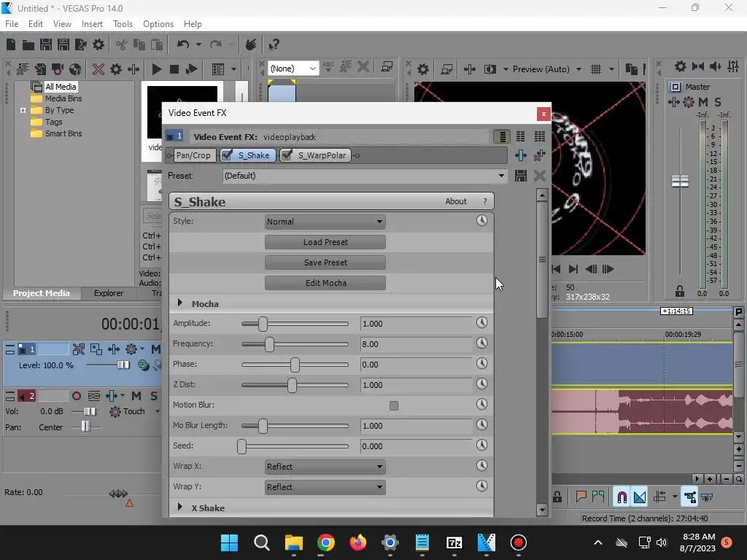
Task: Open video preview settings gear icon
Action: point(423,69)
